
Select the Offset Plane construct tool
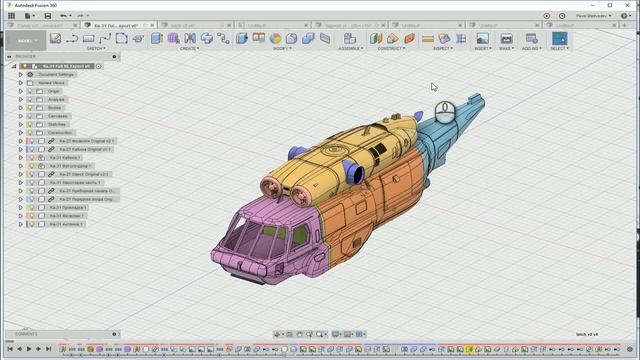[376, 38]
